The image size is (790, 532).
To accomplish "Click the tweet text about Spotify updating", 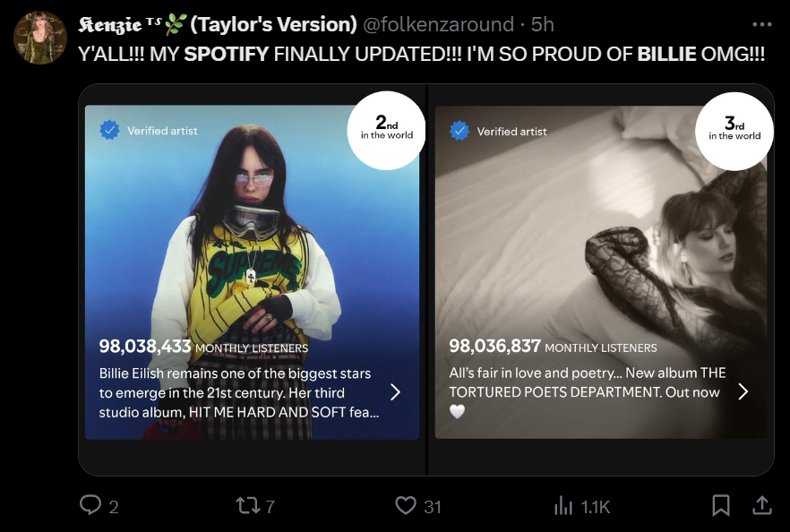I will coord(421,54).
